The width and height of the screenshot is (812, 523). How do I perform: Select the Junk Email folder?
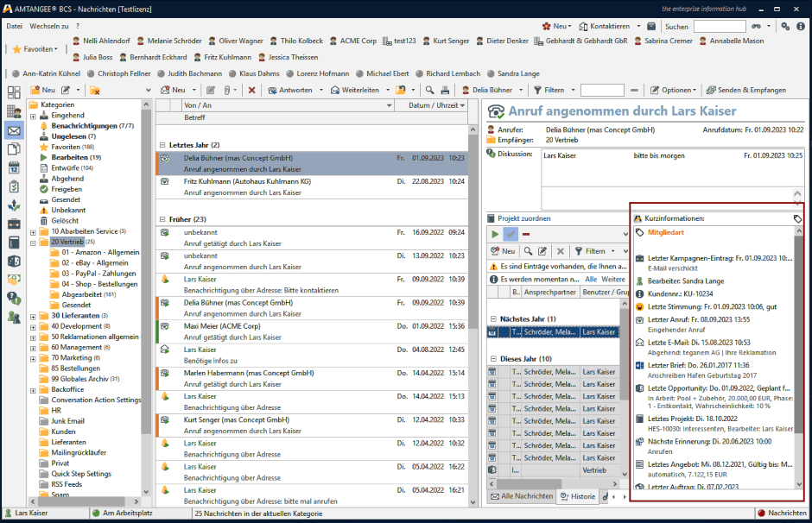[68, 421]
